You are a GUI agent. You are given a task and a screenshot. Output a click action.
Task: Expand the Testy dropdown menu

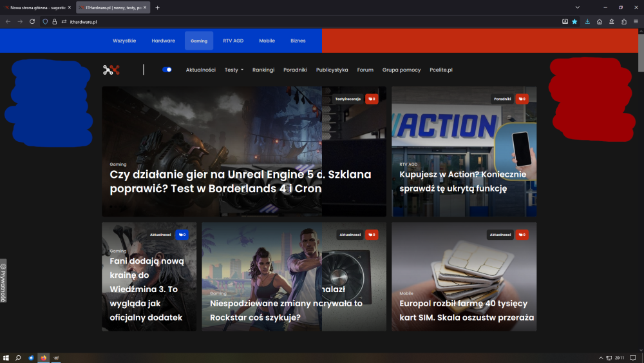pyautogui.click(x=234, y=70)
